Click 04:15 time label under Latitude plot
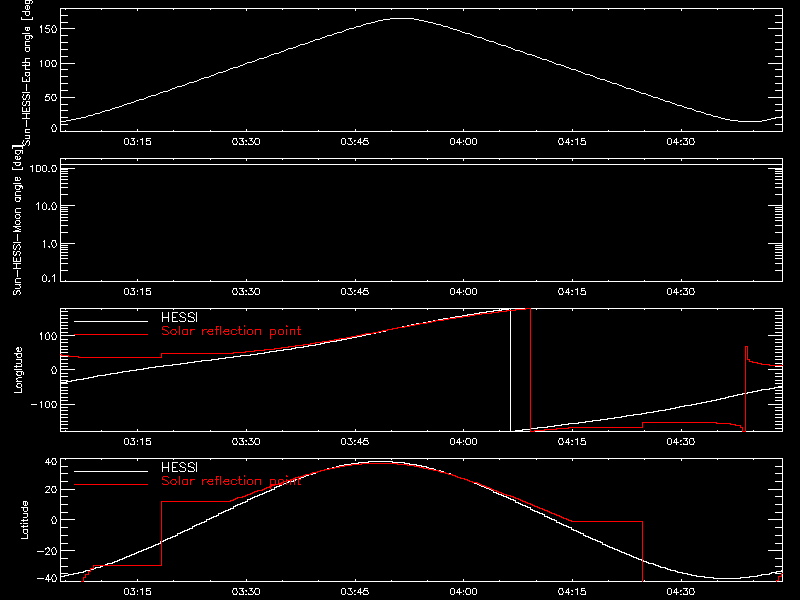Screen dimensions: 800x600 click(572, 592)
